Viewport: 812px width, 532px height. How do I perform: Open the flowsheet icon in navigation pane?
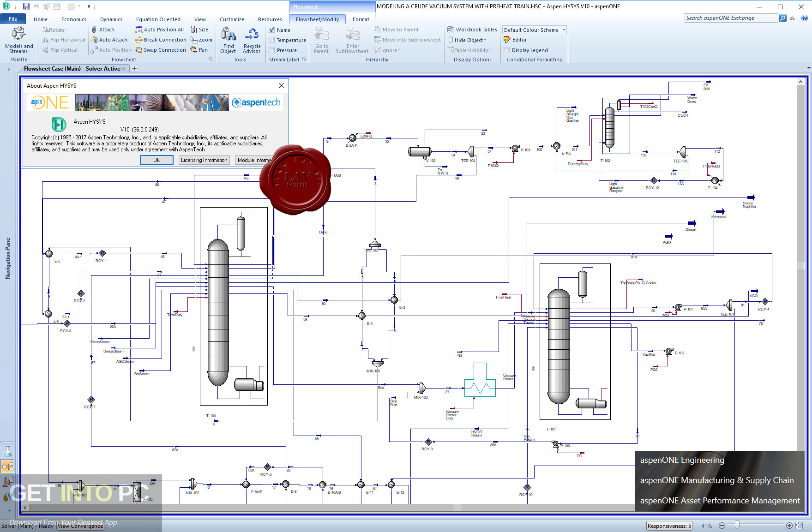[x=7, y=466]
